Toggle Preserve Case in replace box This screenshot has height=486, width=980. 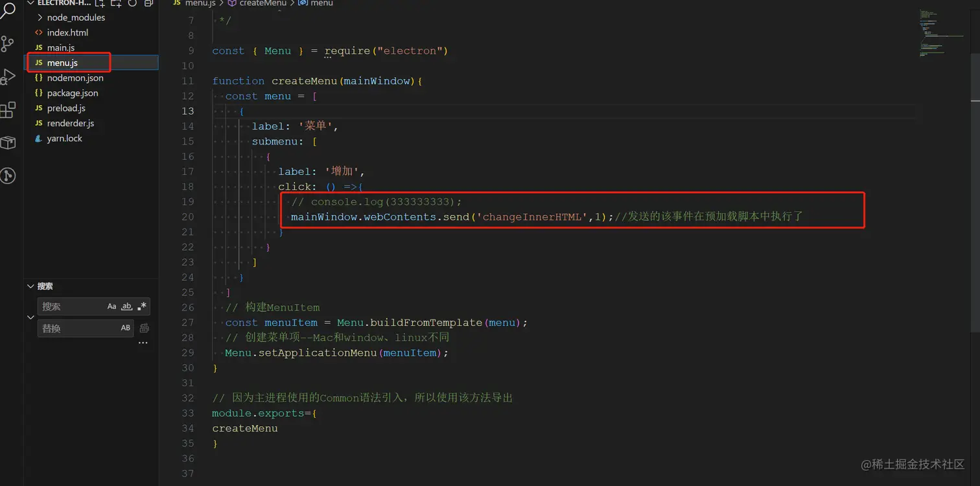(126, 328)
